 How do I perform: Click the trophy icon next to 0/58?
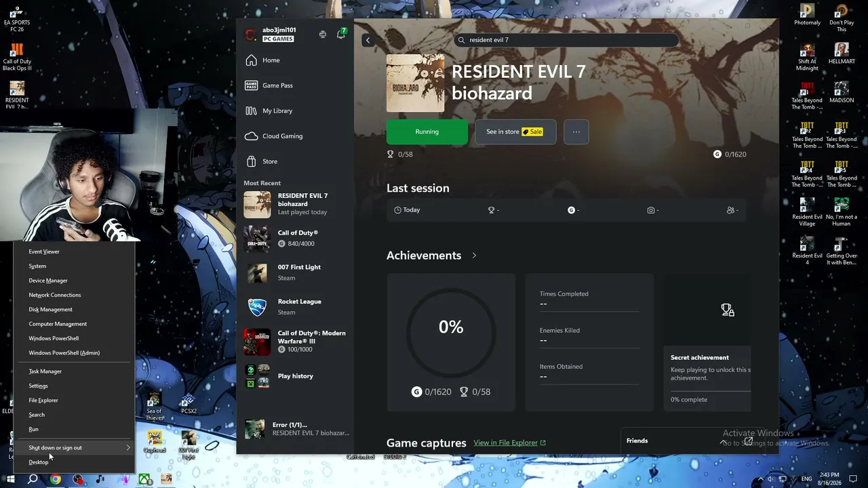point(390,155)
